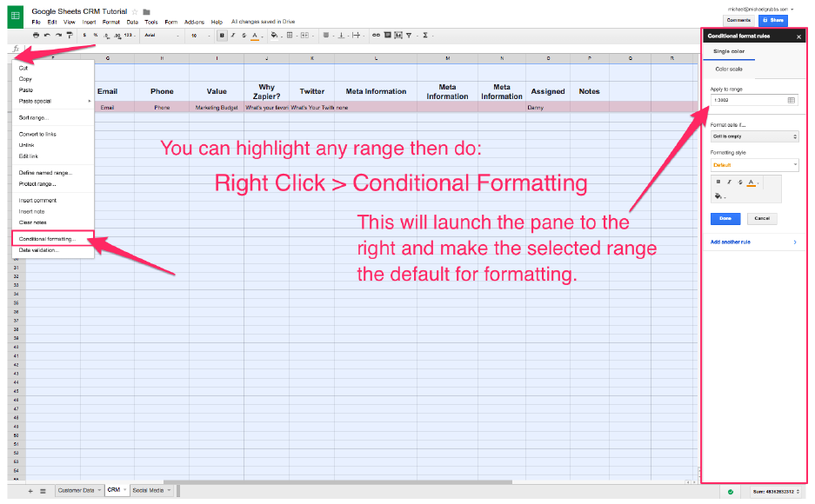Click the Apply to range input field
Viewport: 815px width, 504px height.
(747, 100)
